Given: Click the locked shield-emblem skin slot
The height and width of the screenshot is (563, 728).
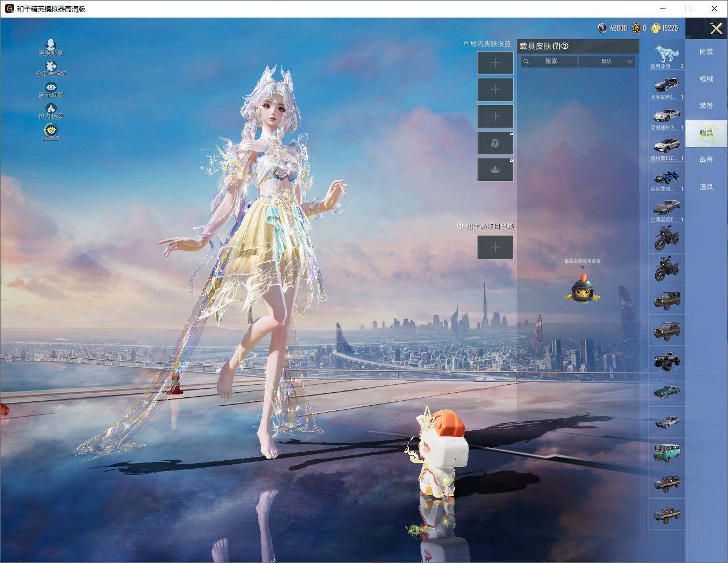Looking at the screenshot, I should point(495,143).
